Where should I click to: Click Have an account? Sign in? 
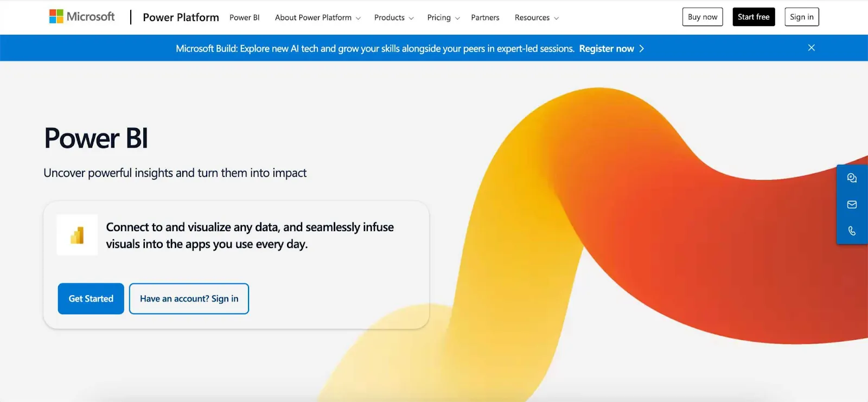[x=189, y=298]
